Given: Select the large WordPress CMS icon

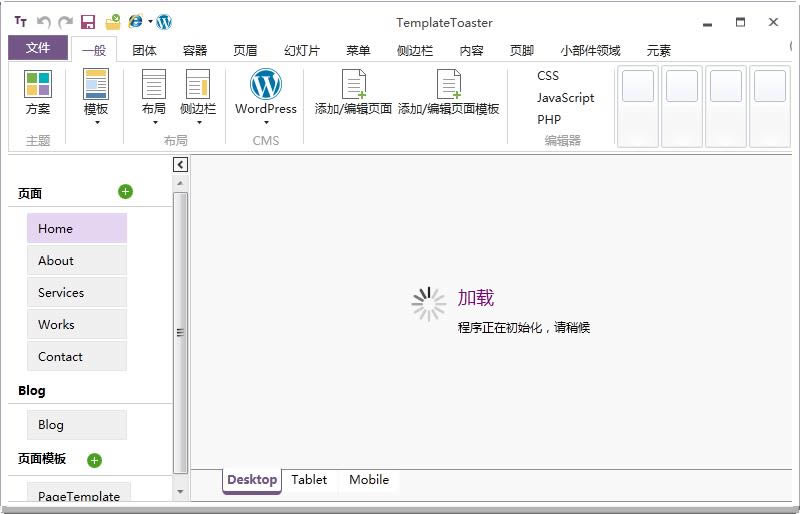Looking at the screenshot, I should [x=266, y=84].
